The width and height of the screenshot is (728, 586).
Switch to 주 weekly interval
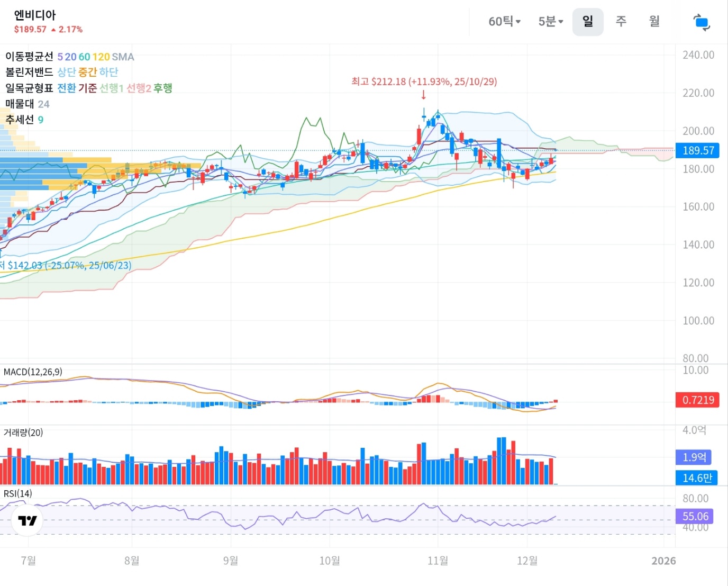[621, 22]
